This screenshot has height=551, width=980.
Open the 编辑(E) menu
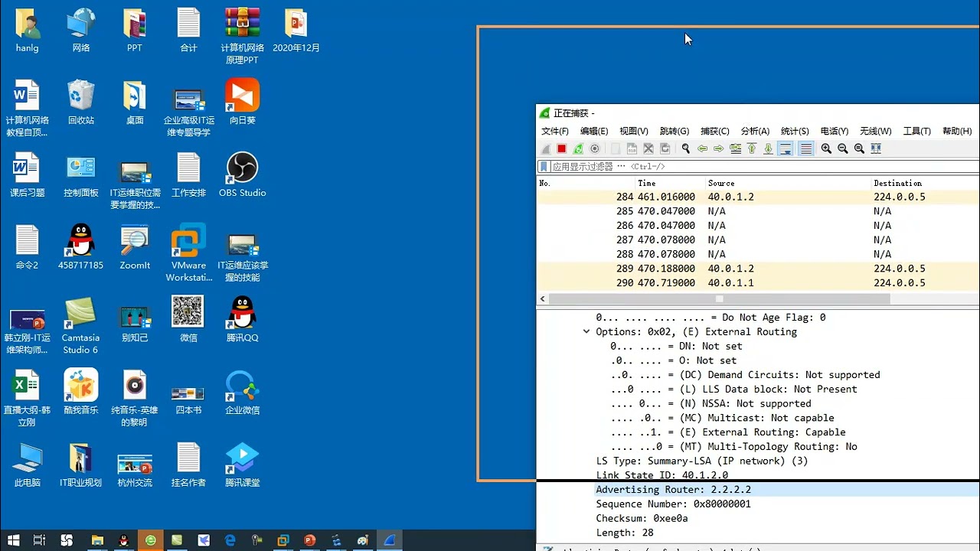594,131
